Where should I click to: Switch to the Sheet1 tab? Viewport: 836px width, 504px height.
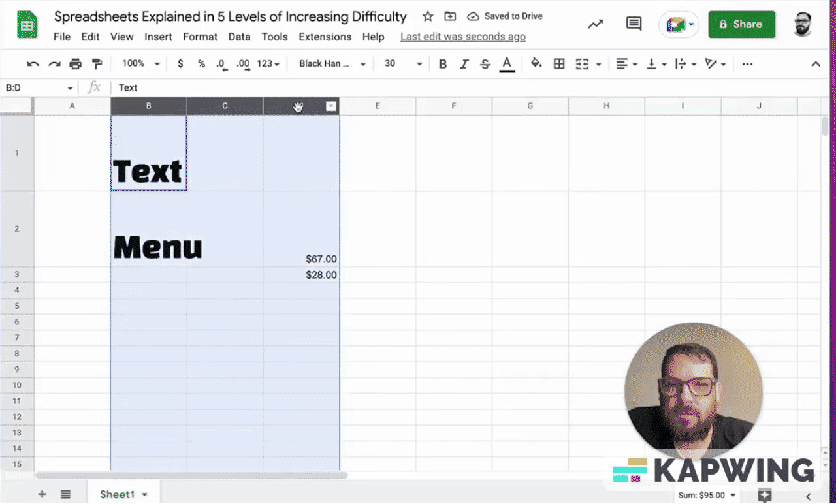pos(123,494)
